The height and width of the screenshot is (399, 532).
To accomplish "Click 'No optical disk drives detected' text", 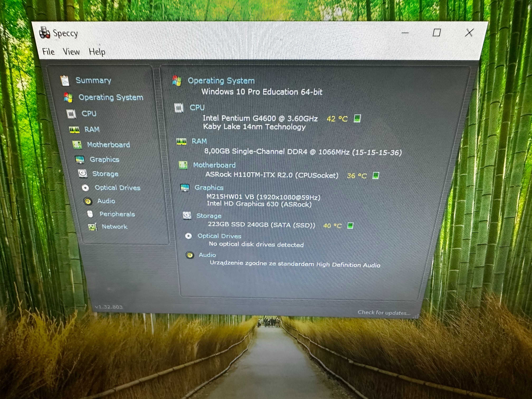I will click(256, 244).
